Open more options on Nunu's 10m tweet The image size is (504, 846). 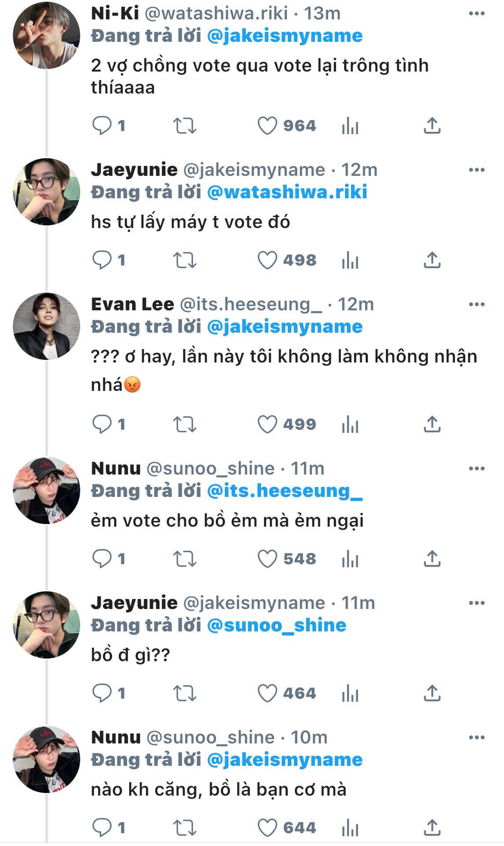[477, 738]
